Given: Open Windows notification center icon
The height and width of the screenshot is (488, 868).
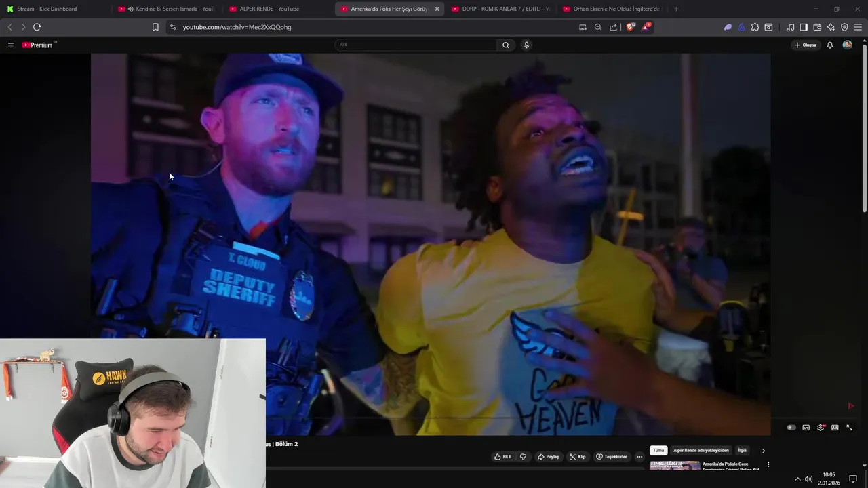Looking at the screenshot, I should (853, 479).
